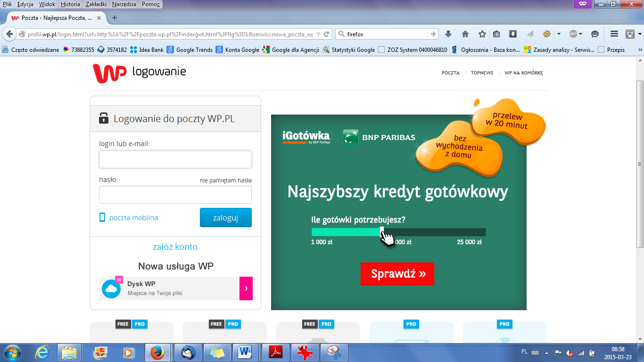Click the private browsing mask icon
The width and height of the screenshot is (644, 362).
coord(582,4)
